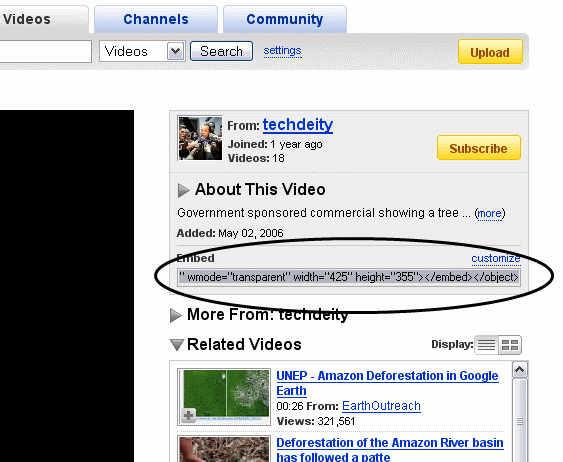This screenshot has height=462, width=563.
Task: Click the yellow Upload button
Action: pyautogui.click(x=490, y=52)
